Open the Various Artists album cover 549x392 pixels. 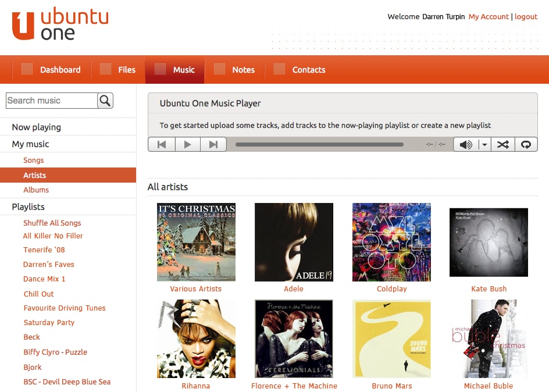pyautogui.click(x=196, y=242)
